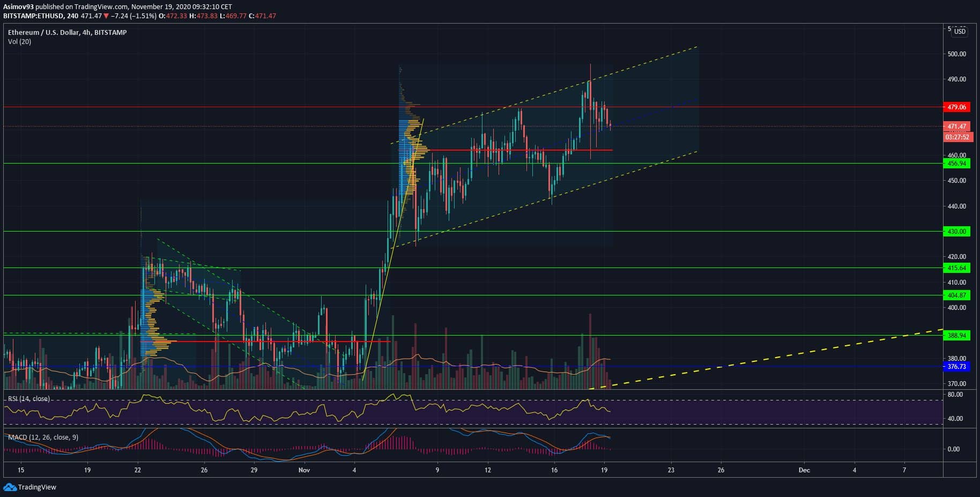980x497 pixels.
Task: Click the TradingView cloud logo icon
Action: (x=10, y=487)
